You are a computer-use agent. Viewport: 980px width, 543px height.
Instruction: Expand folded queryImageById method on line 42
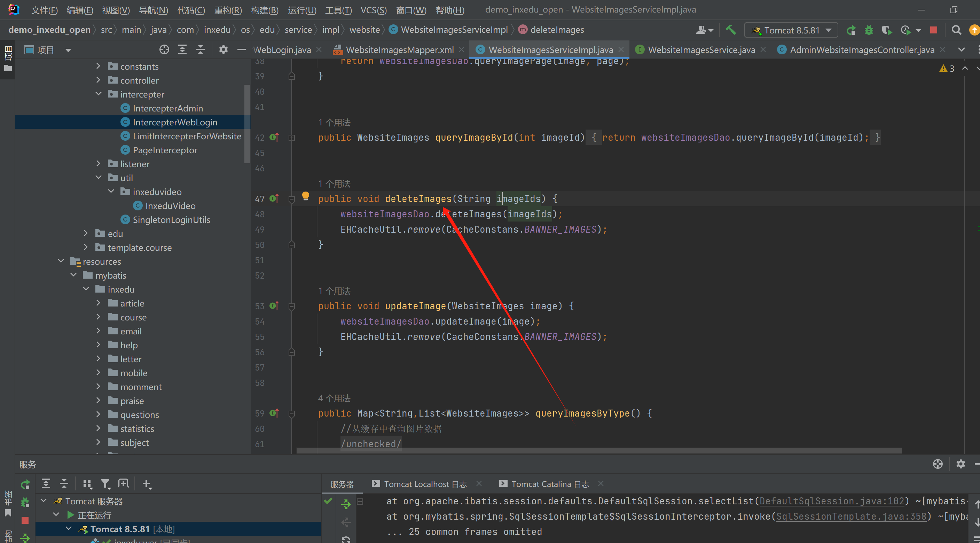click(292, 138)
